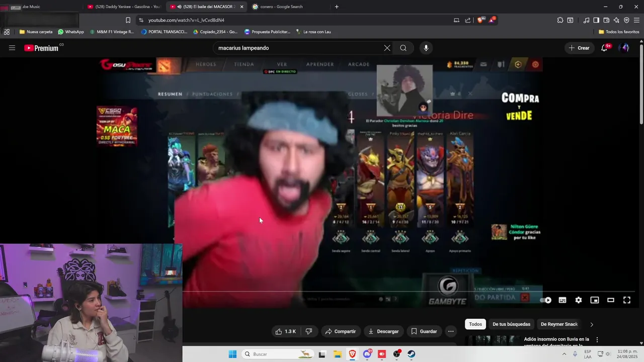This screenshot has width=644, height=362.
Task: Select the 'De Reymer Snack' chip
Action: pos(559,324)
